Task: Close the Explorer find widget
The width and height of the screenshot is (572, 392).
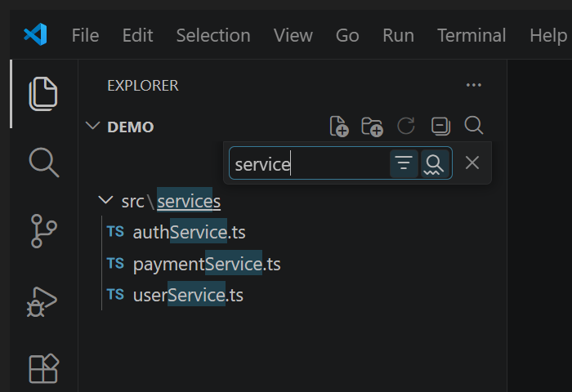Action: 472,163
